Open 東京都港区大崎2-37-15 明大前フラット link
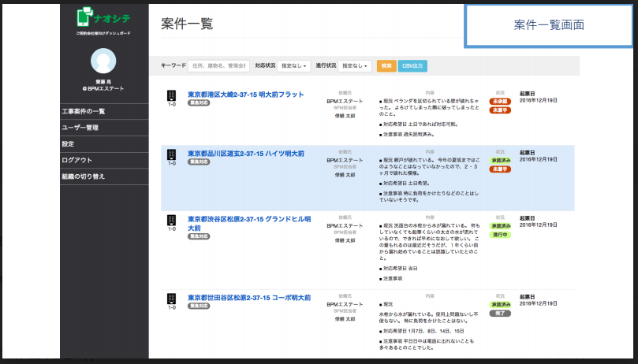 [246, 95]
